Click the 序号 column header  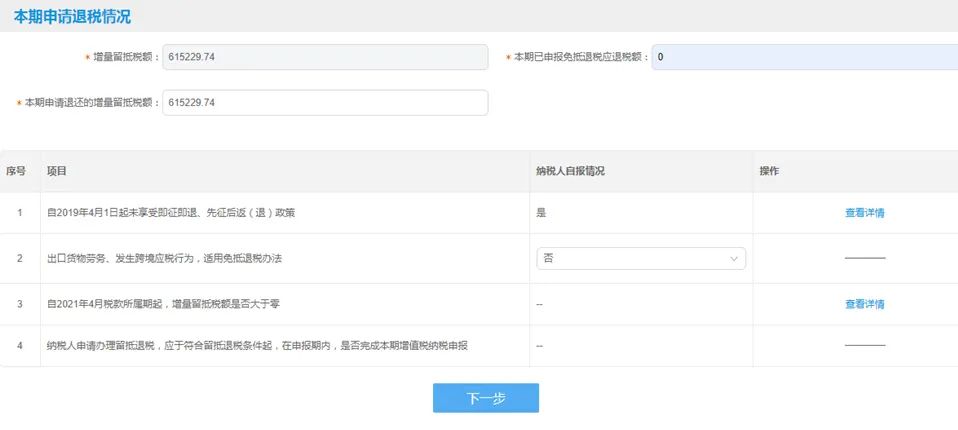point(16,172)
